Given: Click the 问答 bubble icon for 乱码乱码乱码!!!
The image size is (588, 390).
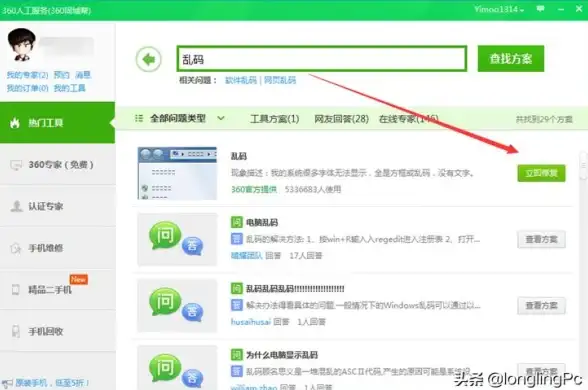Looking at the screenshot, I should [177, 305].
